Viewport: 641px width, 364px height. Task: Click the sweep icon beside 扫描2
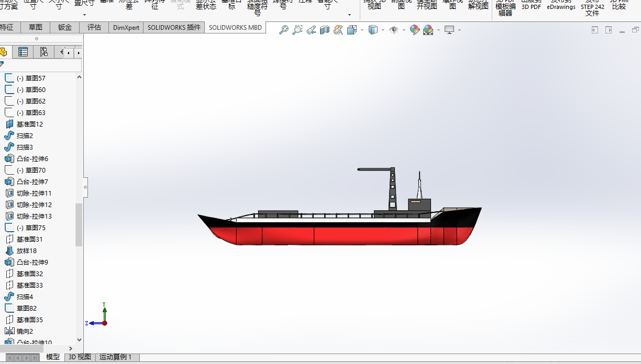point(9,135)
